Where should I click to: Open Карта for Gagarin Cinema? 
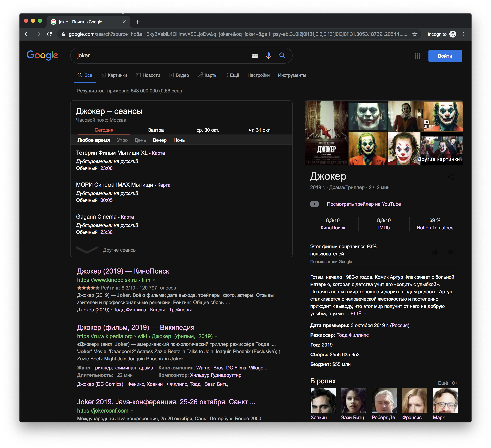(127, 217)
